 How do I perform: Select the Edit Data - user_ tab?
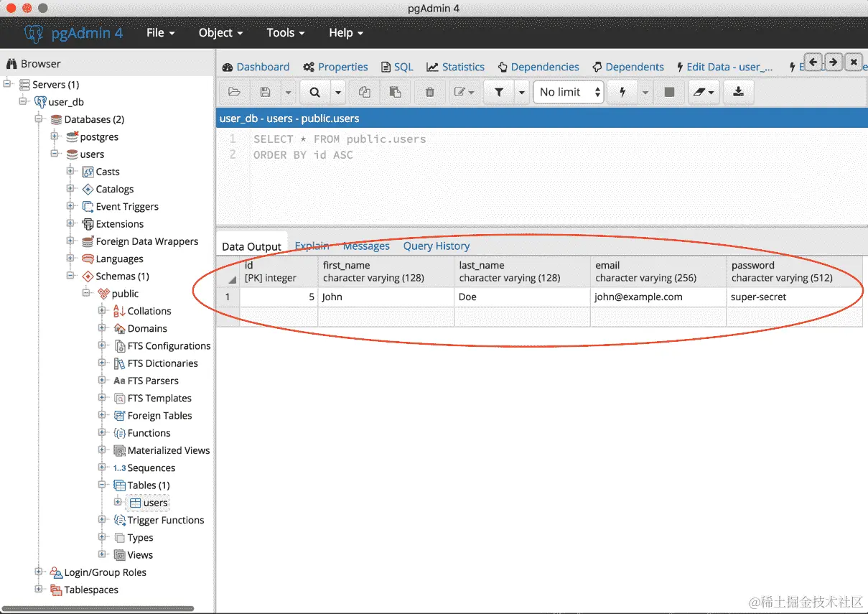click(x=725, y=67)
